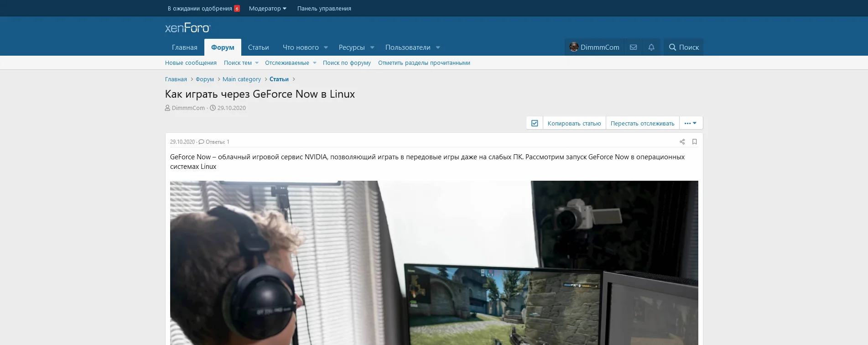
Task: Toggle the thread selection checkbox
Action: pyautogui.click(x=535, y=123)
